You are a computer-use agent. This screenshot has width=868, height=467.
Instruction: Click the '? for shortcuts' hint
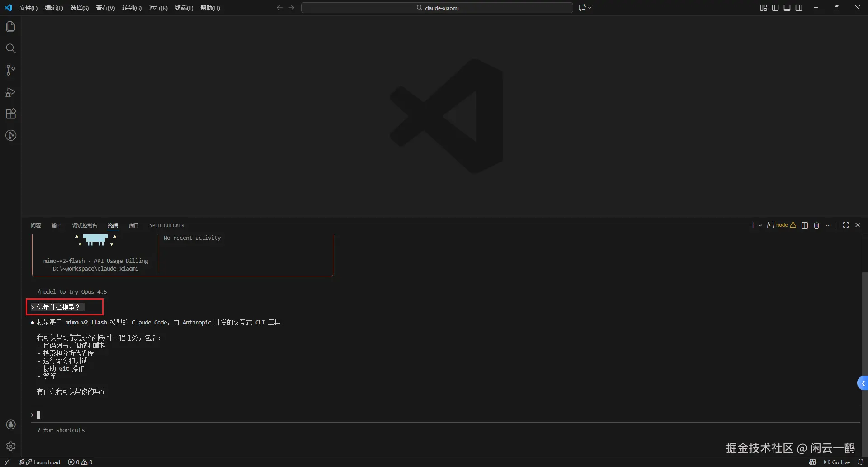61,430
